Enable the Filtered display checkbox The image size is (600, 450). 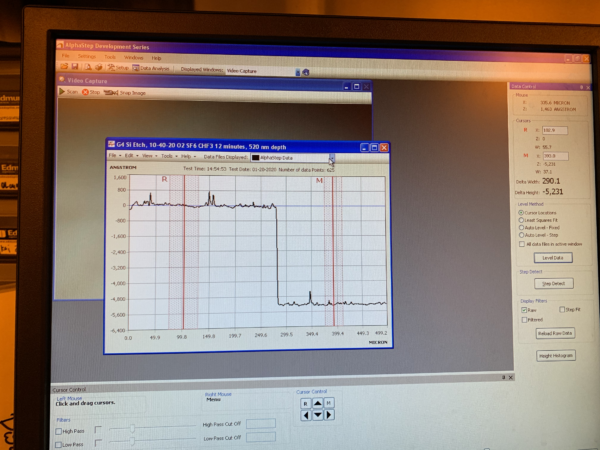point(524,320)
